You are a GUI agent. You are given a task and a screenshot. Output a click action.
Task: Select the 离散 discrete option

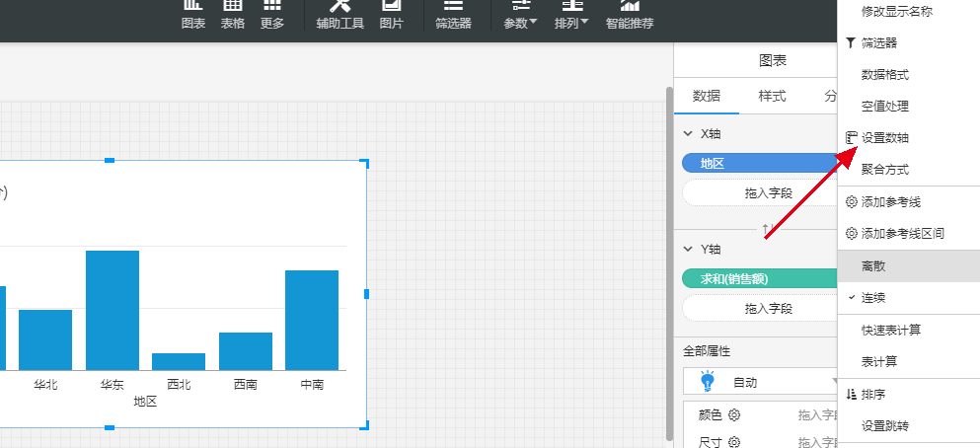[909, 266]
